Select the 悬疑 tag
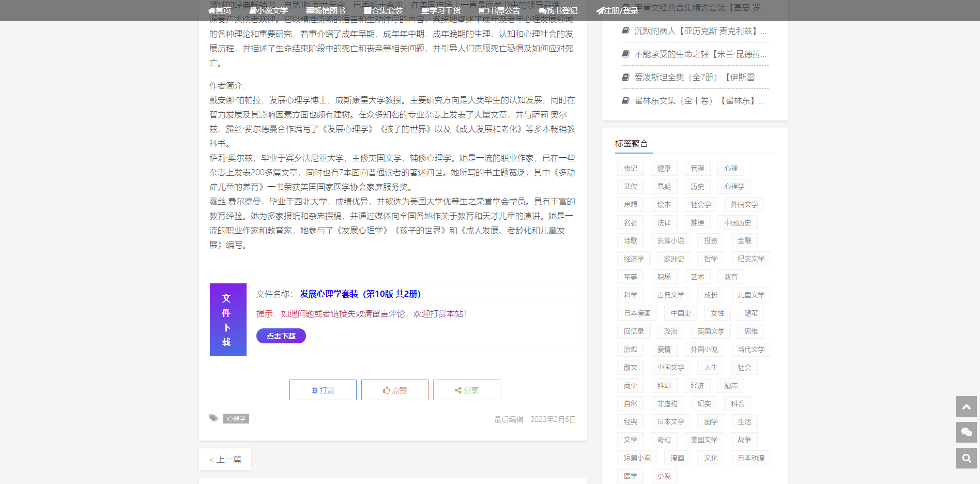 click(x=664, y=187)
